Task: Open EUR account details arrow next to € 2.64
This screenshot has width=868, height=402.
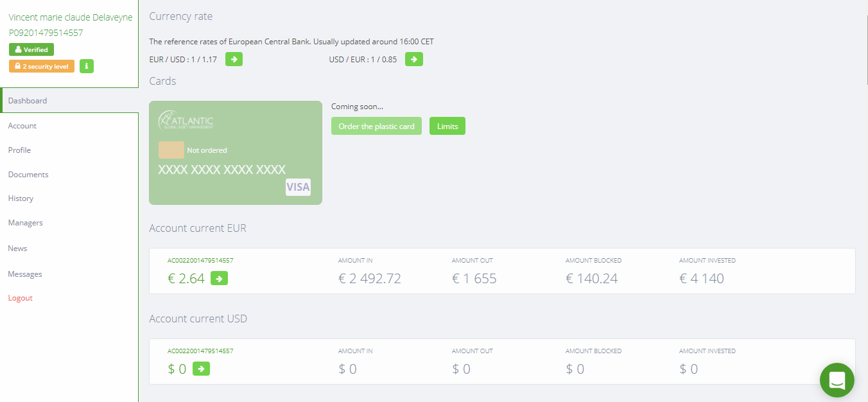Action: tap(219, 278)
